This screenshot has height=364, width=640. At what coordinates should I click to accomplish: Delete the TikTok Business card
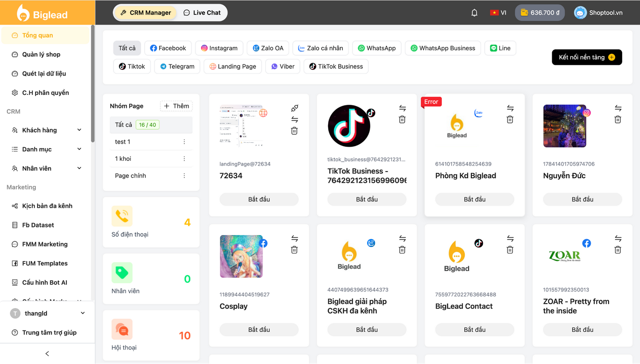[x=402, y=120]
